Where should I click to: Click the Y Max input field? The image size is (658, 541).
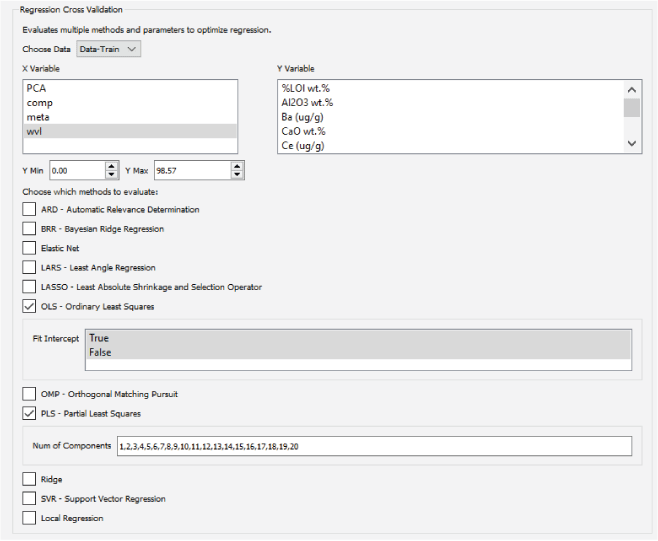pos(190,170)
